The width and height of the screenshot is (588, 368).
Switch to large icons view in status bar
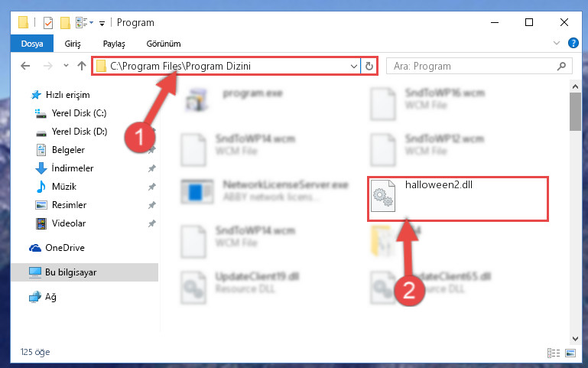click(x=570, y=353)
